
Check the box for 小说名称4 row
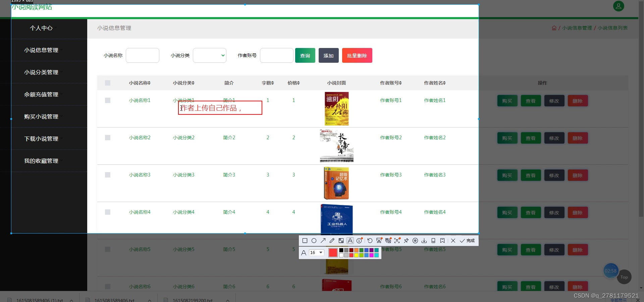(108, 212)
